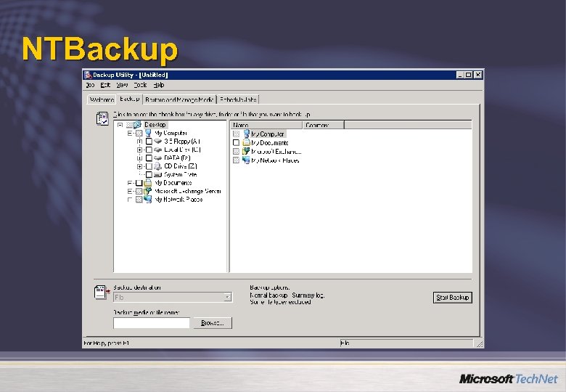Check the 3.5 Floppy (A:) checkbox

[x=149, y=142]
